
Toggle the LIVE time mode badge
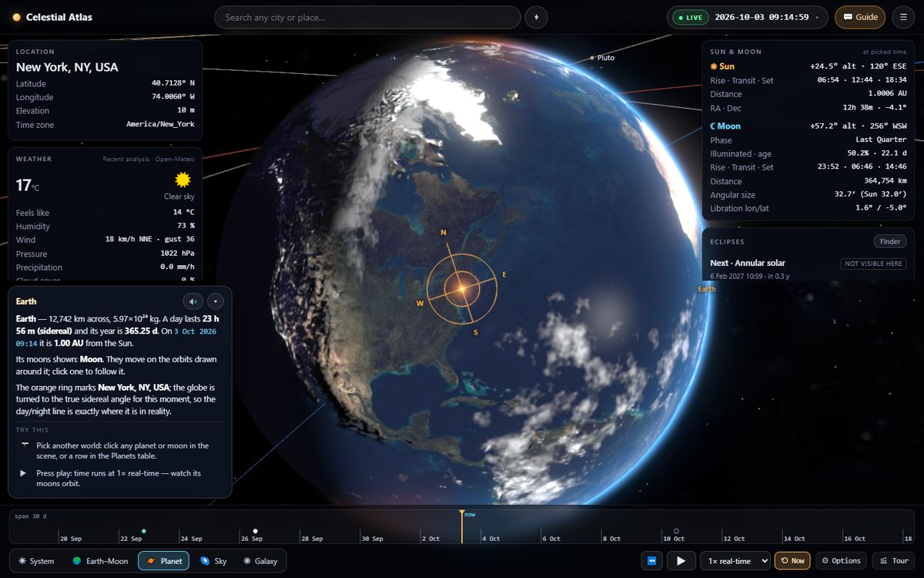(x=689, y=17)
